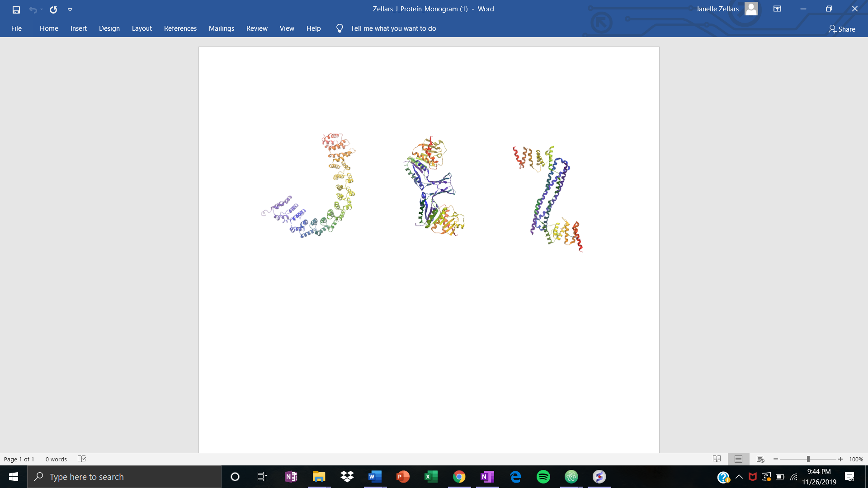Open the Undo history dropdown arrow
Viewport: 868px width, 488px height.
[x=42, y=9]
